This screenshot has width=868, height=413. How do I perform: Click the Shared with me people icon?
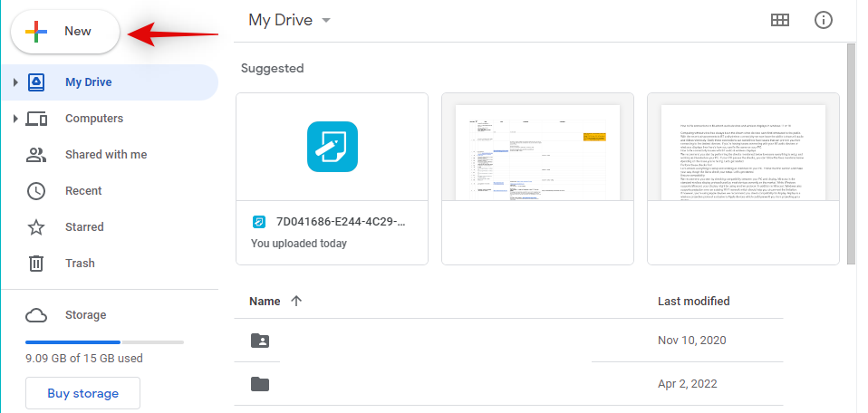pos(36,155)
